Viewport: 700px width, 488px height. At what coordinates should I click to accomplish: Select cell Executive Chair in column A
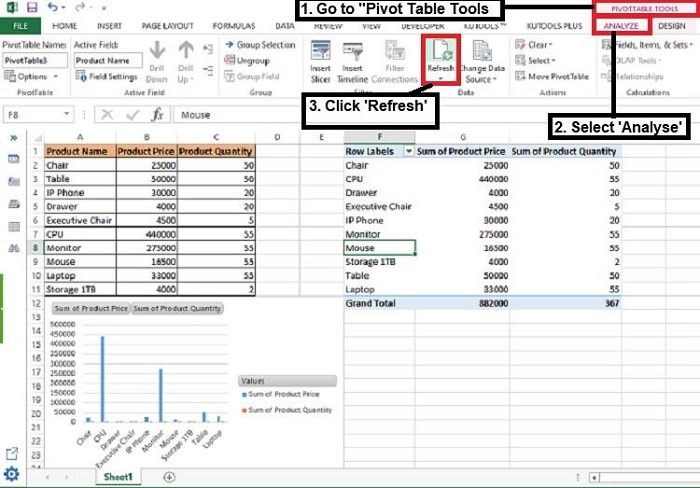click(80, 220)
